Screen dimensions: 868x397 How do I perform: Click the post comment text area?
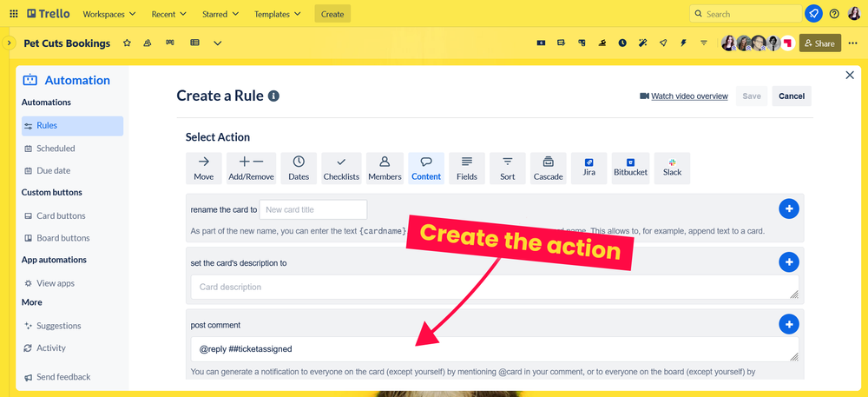495,349
